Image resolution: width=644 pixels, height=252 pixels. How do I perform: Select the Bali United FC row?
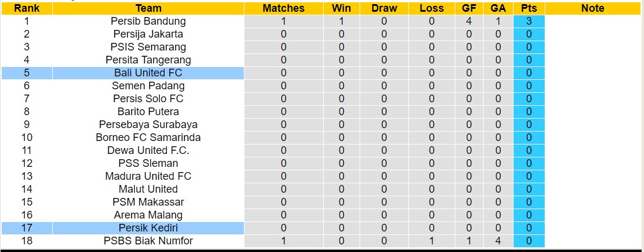point(148,73)
